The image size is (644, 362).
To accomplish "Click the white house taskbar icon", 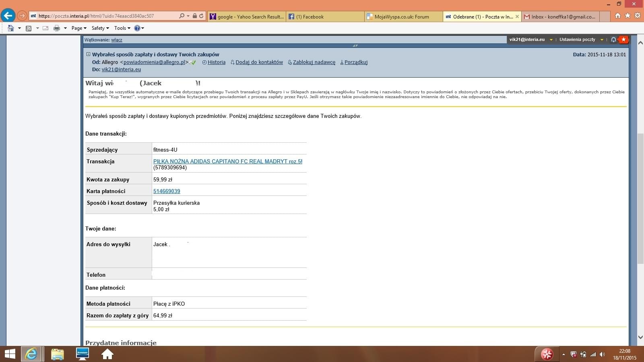I will pyautogui.click(x=107, y=354).
